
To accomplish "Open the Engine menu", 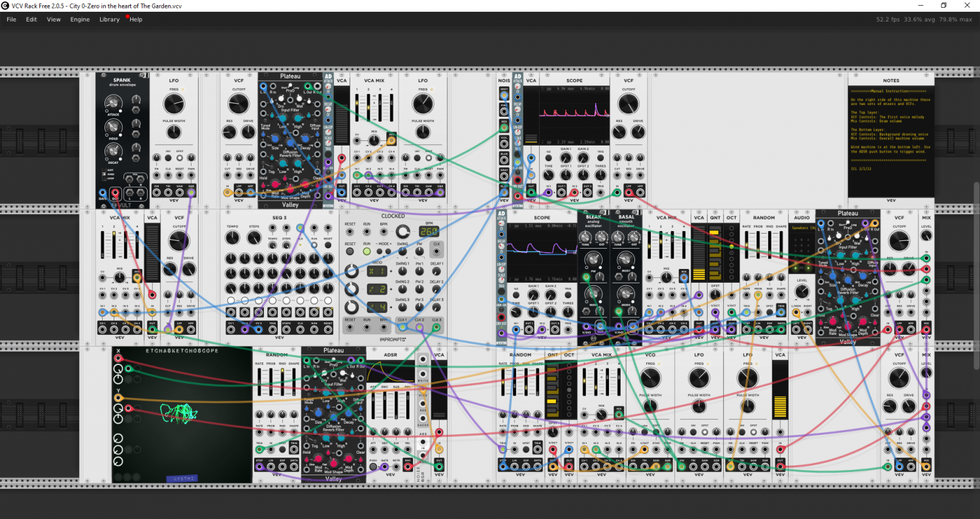I will [x=80, y=20].
